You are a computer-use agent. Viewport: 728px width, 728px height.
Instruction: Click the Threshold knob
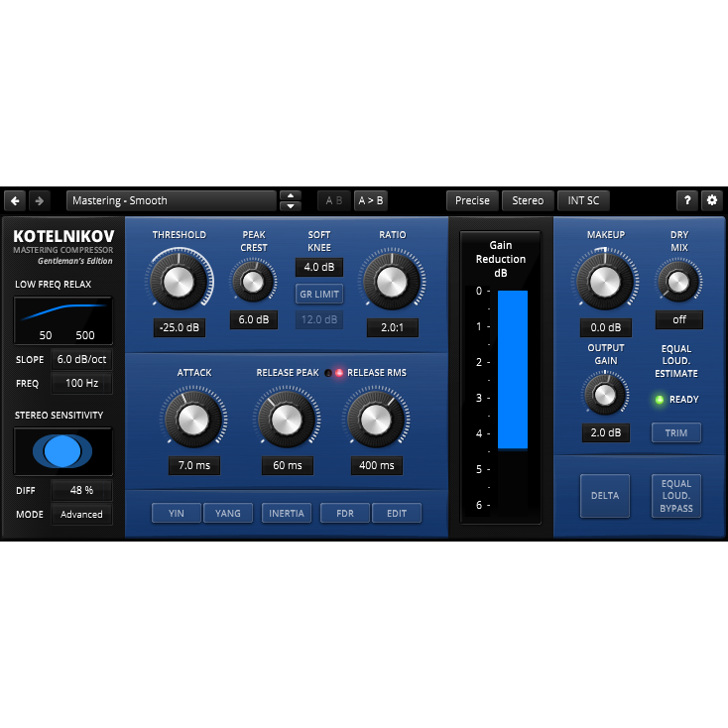[180, 281]
